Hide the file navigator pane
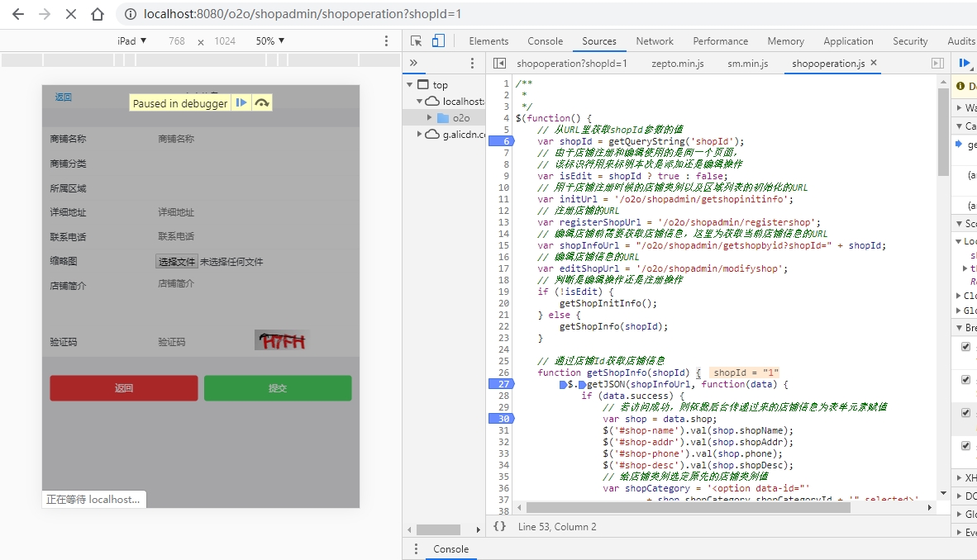This screenshot has width=977, height=560. click(499, 63)
